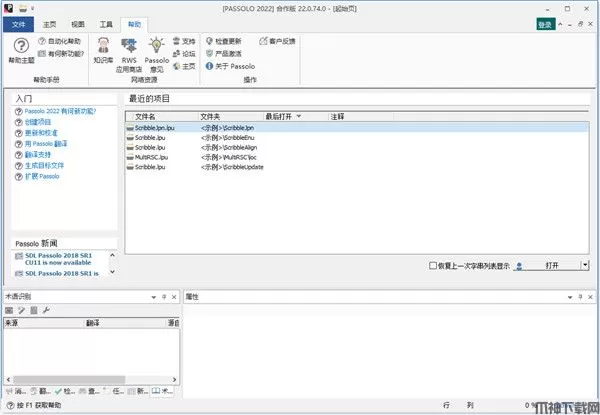Screen dimensions: 600x415
Task: Open the 知识库 knowledge base icon
Action: click(x=102, y=48)
